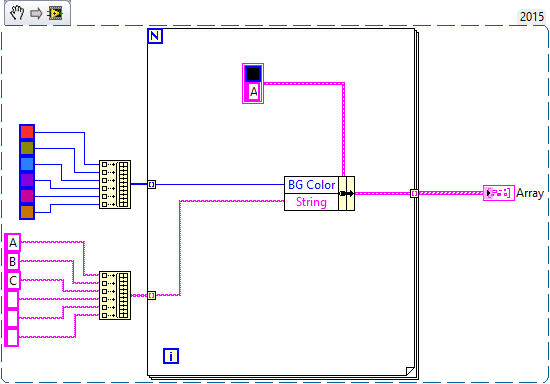Screen dimensions: 550x384
Task: Select the lower Build Array node for strings
Action: (115, 295)
